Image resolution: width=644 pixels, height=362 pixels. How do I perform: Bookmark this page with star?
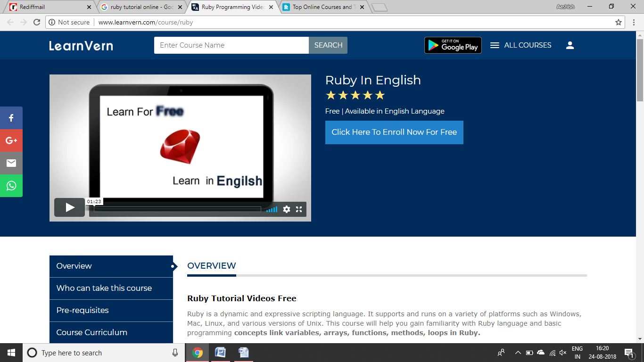(619, 22)
